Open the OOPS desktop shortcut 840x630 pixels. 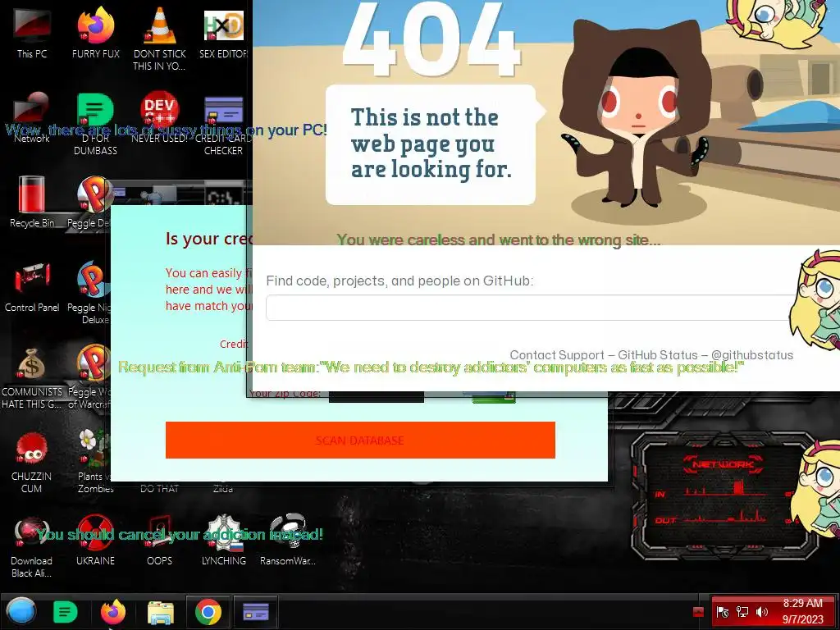(x=159, y=540)
